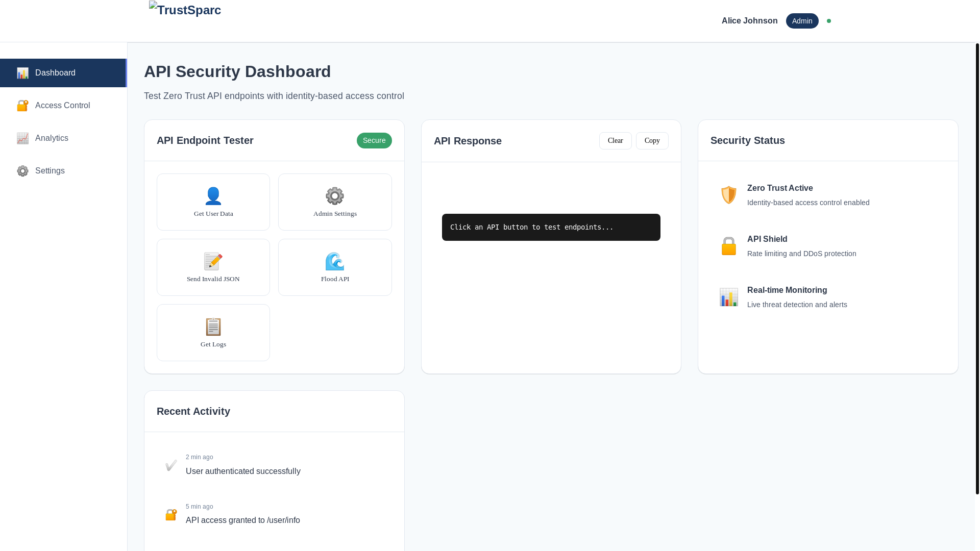This screenshot has width=980, height=551.
Task: Click the Security Status panel title
Action: click(748, 140)
